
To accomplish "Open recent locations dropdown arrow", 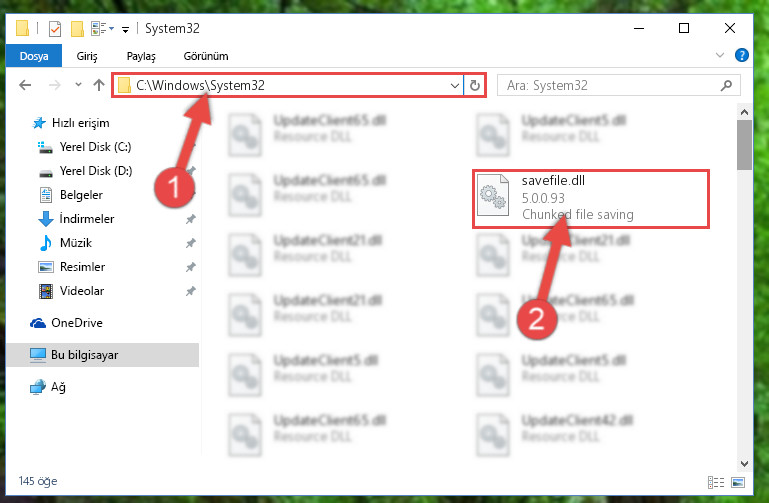I will click(x=78, y=85).
